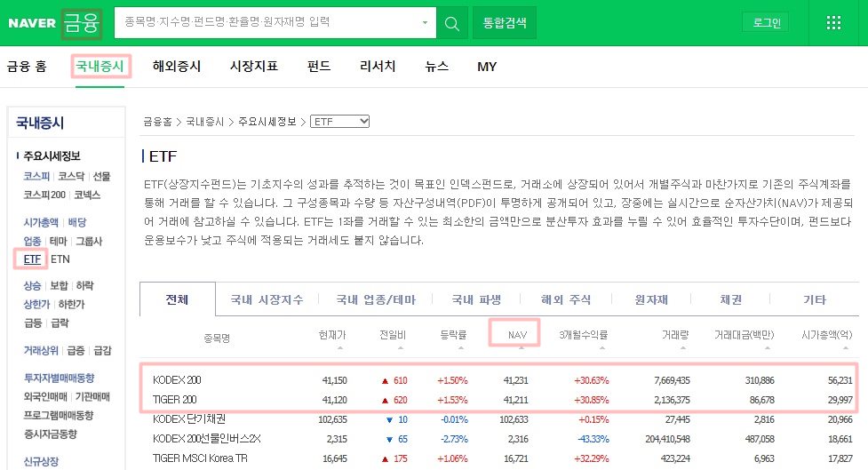This screenshot has width=868, height=470.
Task: Sort by 등락률 column arrow
Action: 460,347
